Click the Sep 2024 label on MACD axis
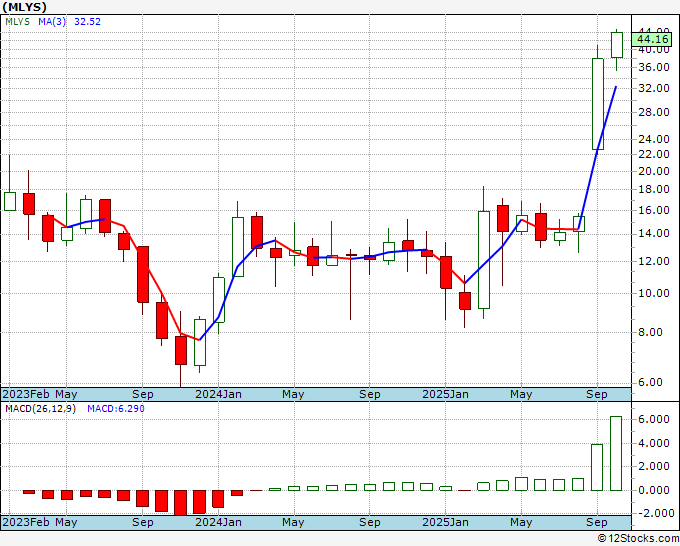This screenshot has height=546, width=680. (x=369, y=522)
